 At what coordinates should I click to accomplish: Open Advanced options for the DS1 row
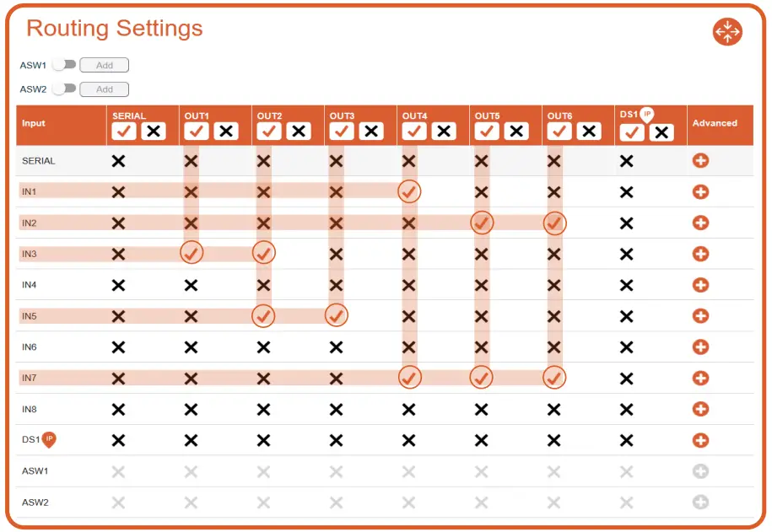pyautogui.click(x=700, y=440)
